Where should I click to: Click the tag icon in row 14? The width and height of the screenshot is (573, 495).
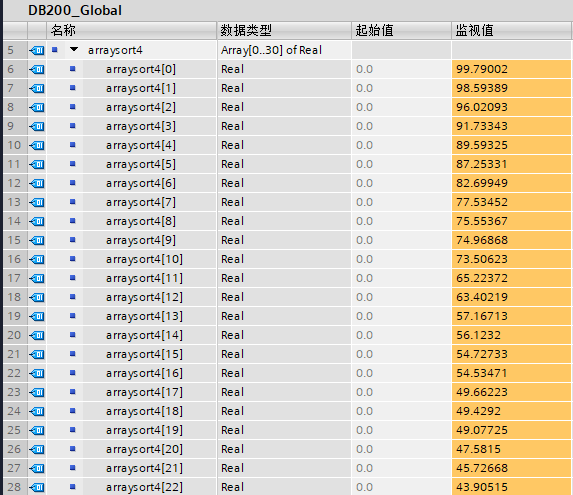pos(37,221)
